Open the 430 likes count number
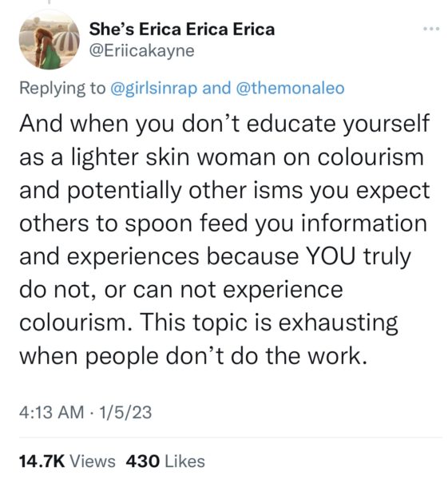Screen dimensions: 448x479 coord(143,461)
